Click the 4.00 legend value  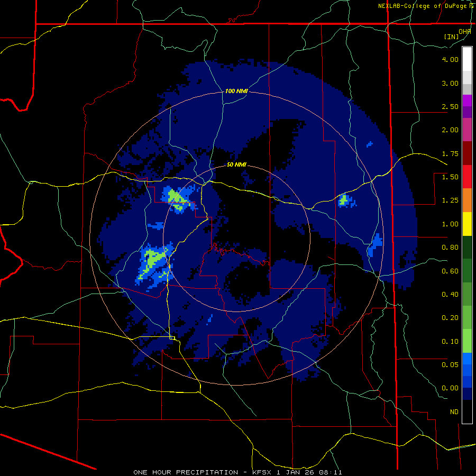(450, 59)
